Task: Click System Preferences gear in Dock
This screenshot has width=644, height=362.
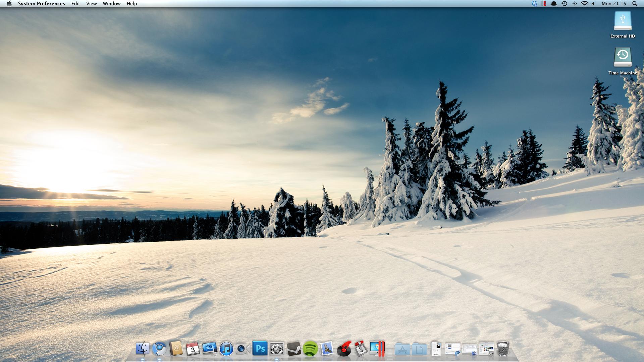Action: [277, 349]
